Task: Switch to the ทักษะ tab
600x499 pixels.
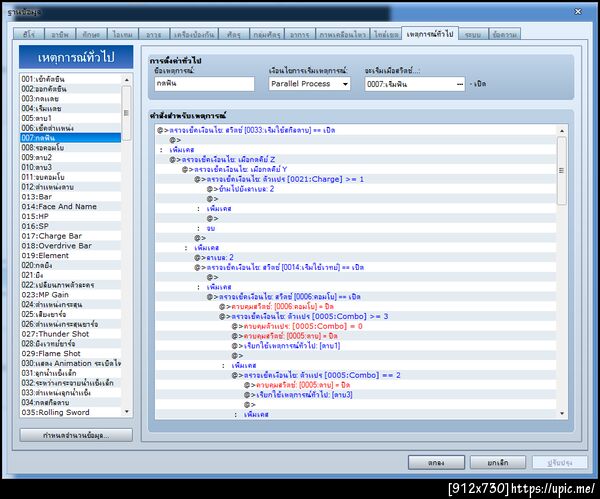Action: [x=91, y=34]
